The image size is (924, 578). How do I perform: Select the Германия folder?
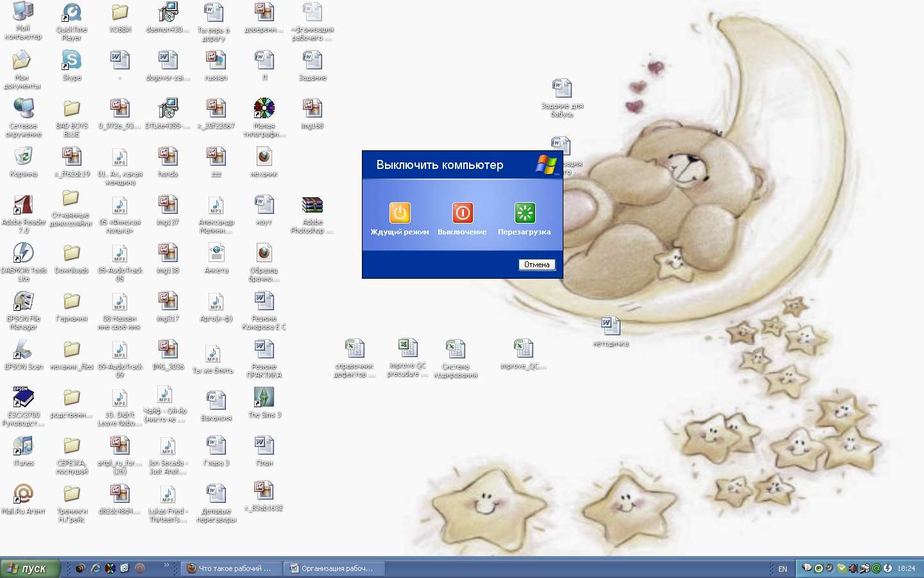(72, 306)
